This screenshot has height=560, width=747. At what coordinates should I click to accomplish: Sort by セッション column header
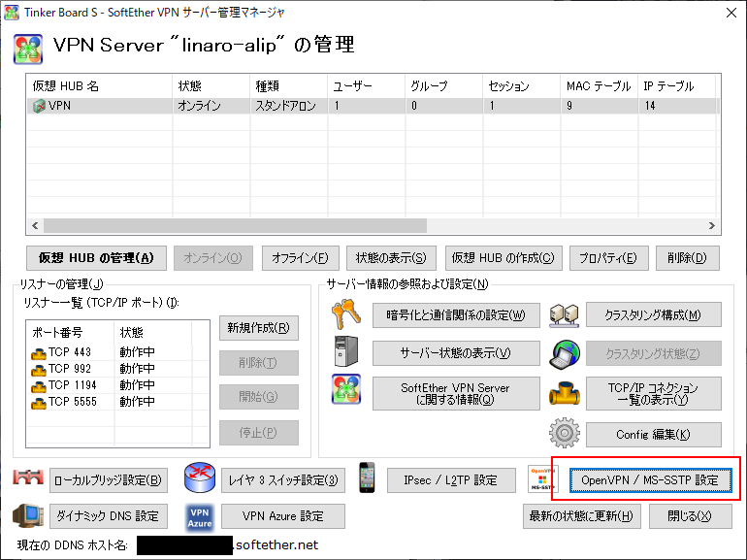click(x=522, y=86)
